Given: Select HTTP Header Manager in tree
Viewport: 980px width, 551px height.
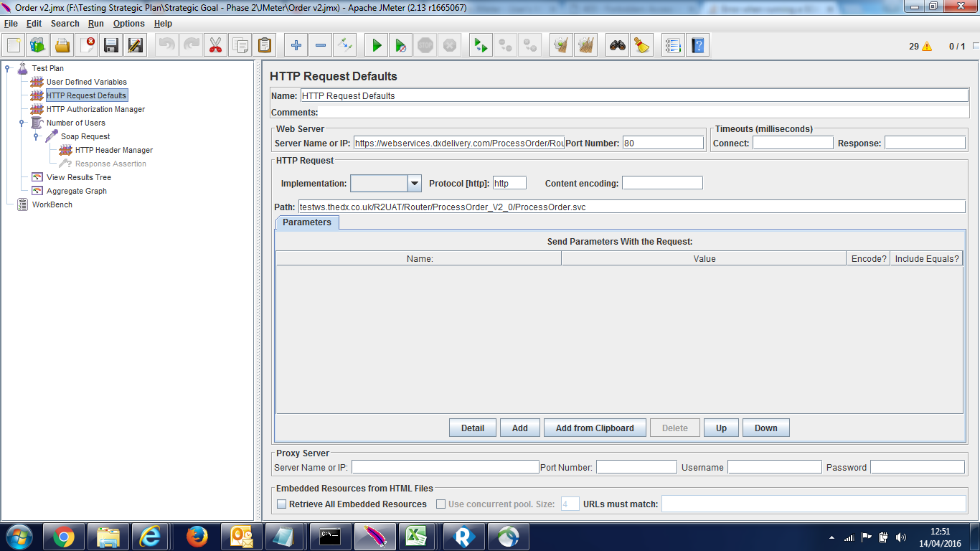Looking at the screenshot, I should [114, 151].
